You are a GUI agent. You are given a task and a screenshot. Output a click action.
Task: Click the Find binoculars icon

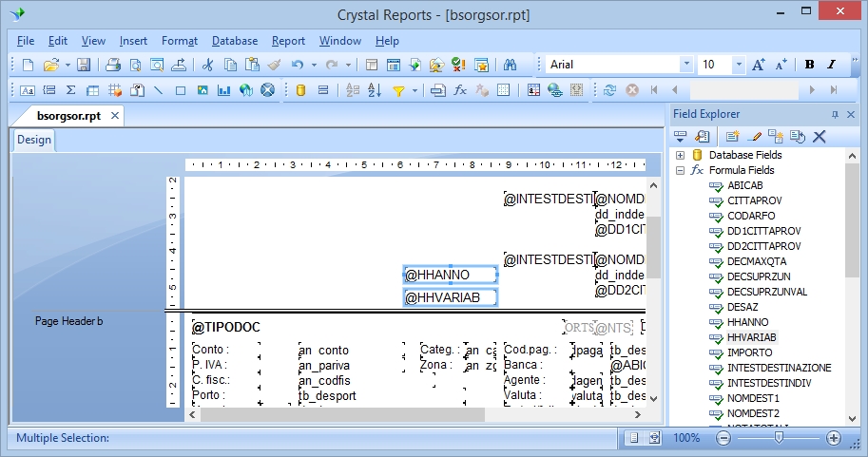pos(510,65)
